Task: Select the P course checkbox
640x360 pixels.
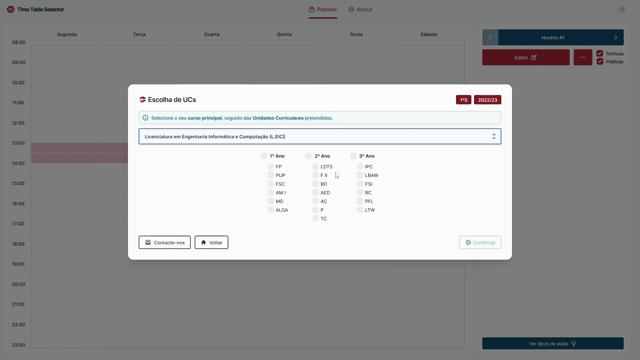Action: click(315, 209)
